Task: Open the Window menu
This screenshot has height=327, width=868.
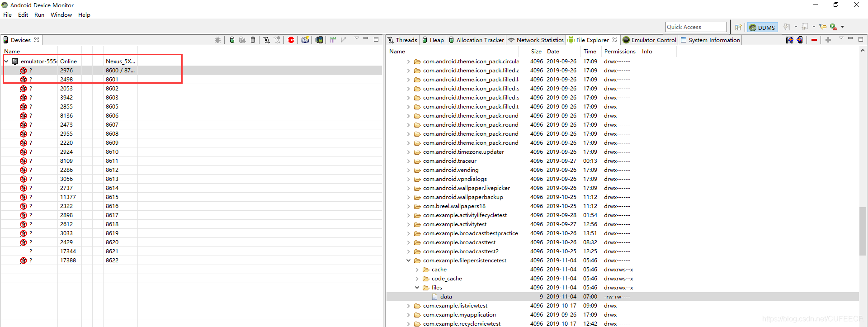Action: 61,14
